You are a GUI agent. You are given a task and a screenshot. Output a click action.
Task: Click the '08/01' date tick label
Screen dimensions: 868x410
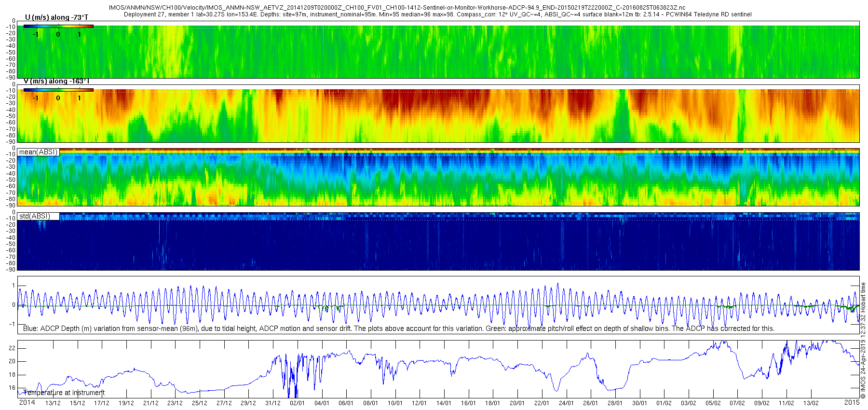point(371,403)
